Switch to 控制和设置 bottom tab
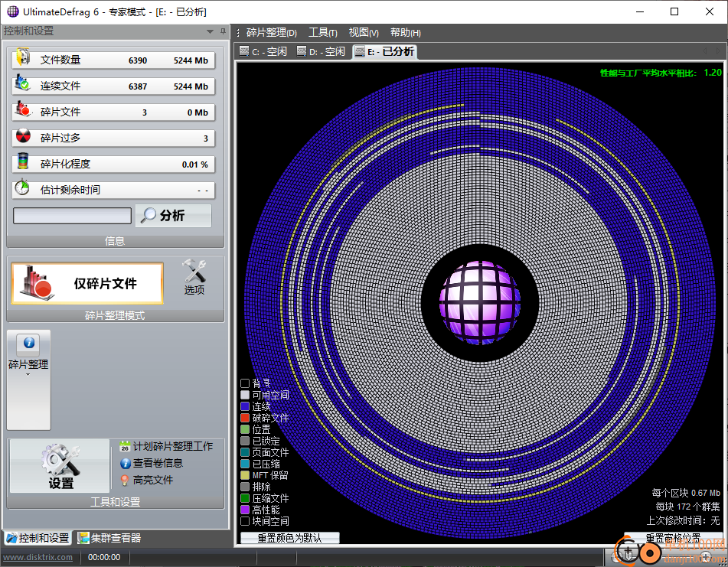This screenshot has height=567, width=728. point(38,538)
